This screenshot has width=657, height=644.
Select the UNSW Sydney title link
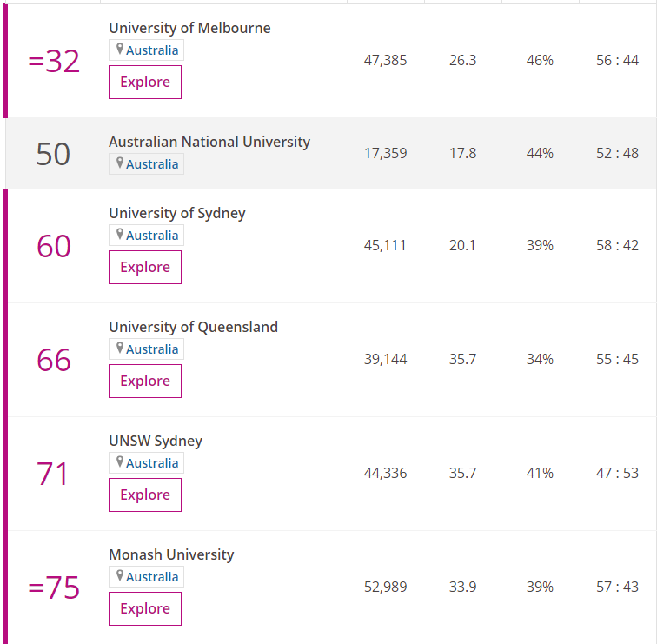pos(155,441)
